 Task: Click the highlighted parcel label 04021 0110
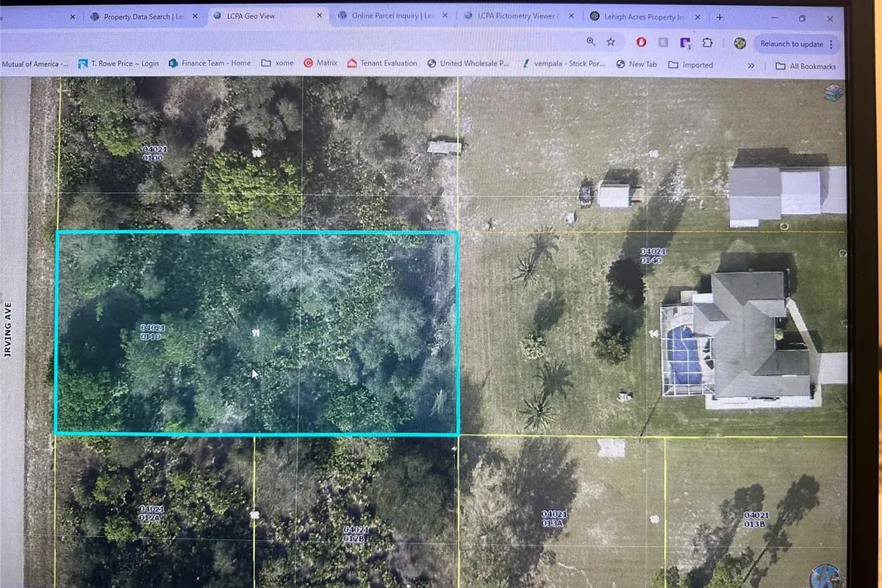[x=152, y=331]
